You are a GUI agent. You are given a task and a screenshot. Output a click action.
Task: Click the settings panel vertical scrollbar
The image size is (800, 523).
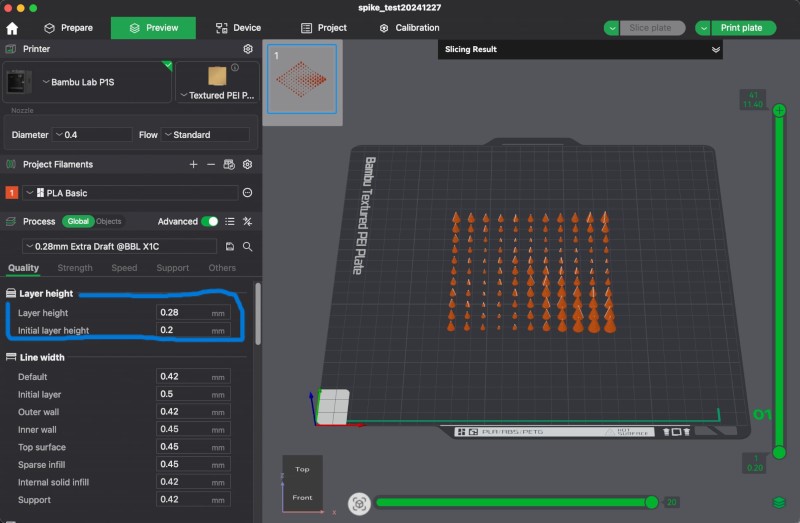(x=258, y=314)
